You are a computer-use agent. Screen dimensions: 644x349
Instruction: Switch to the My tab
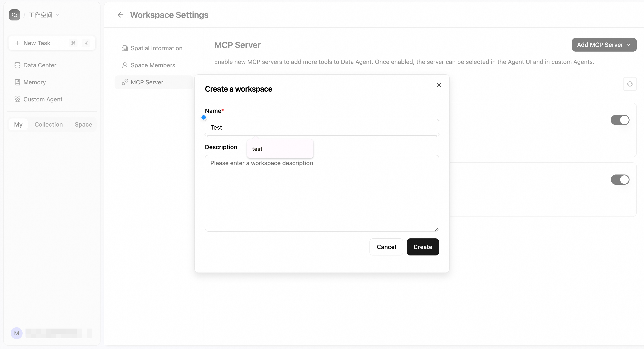pos(18,124)
